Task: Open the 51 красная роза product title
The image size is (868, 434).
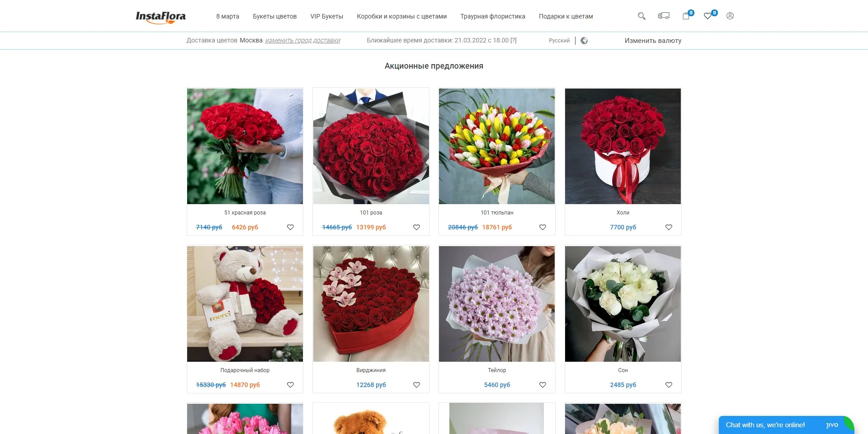Action: pos(245,213)
